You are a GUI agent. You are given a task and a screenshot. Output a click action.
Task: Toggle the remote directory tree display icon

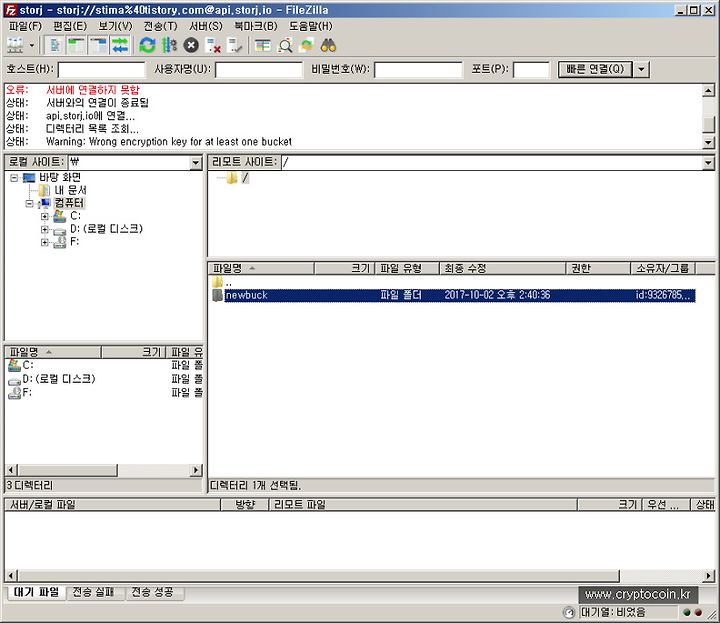click(98, 45)
